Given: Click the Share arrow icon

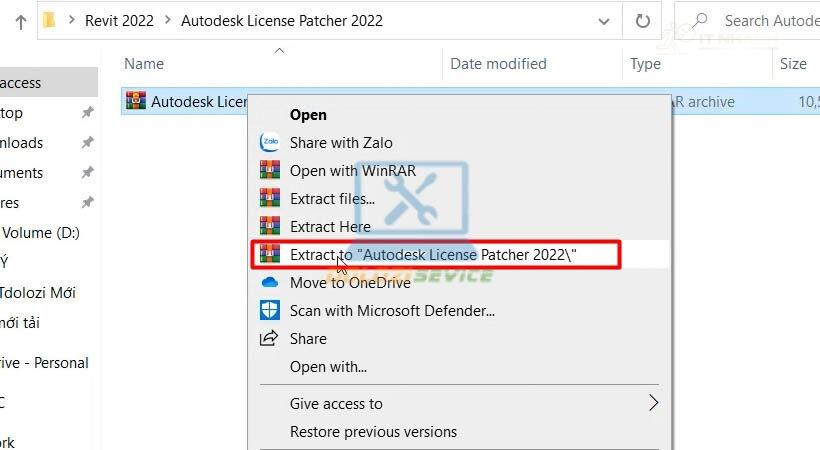Looking at the screenshot, I should 269,338.
